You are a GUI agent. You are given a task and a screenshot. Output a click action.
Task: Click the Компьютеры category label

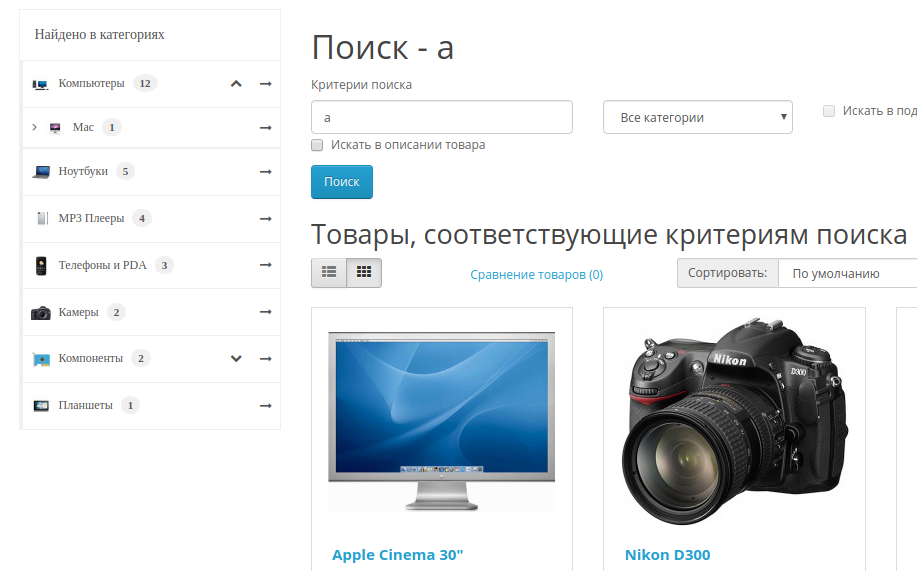(x=91, y=83)
